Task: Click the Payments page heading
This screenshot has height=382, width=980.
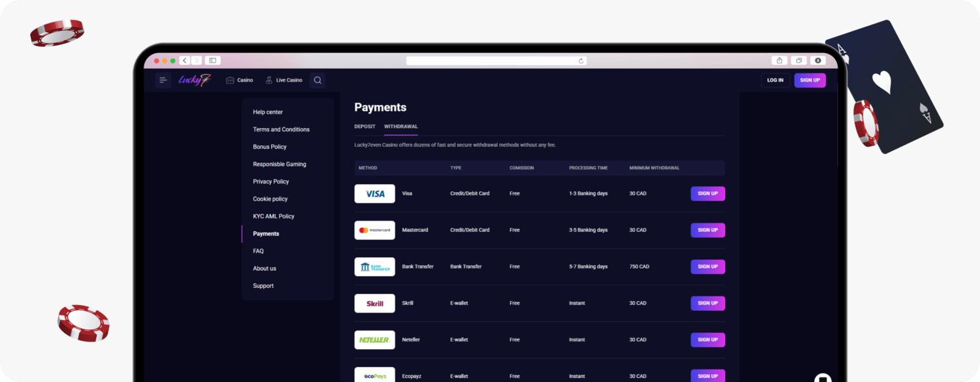Action: tap(380, 107)
